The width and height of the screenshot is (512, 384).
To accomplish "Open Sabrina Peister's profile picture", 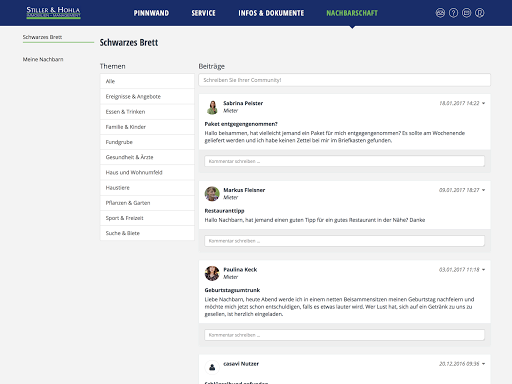I will (212, 107).
